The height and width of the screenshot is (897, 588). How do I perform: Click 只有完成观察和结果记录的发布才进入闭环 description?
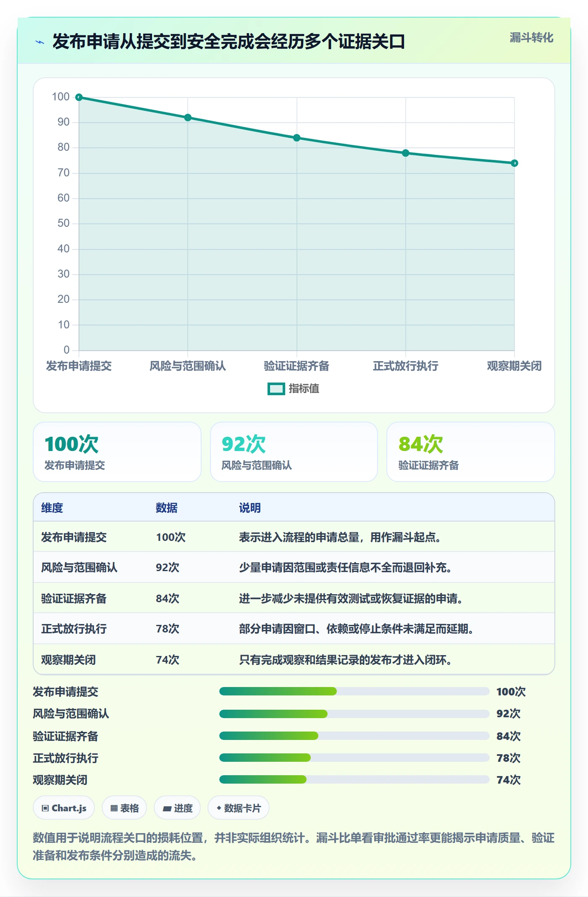click(346, 660)
